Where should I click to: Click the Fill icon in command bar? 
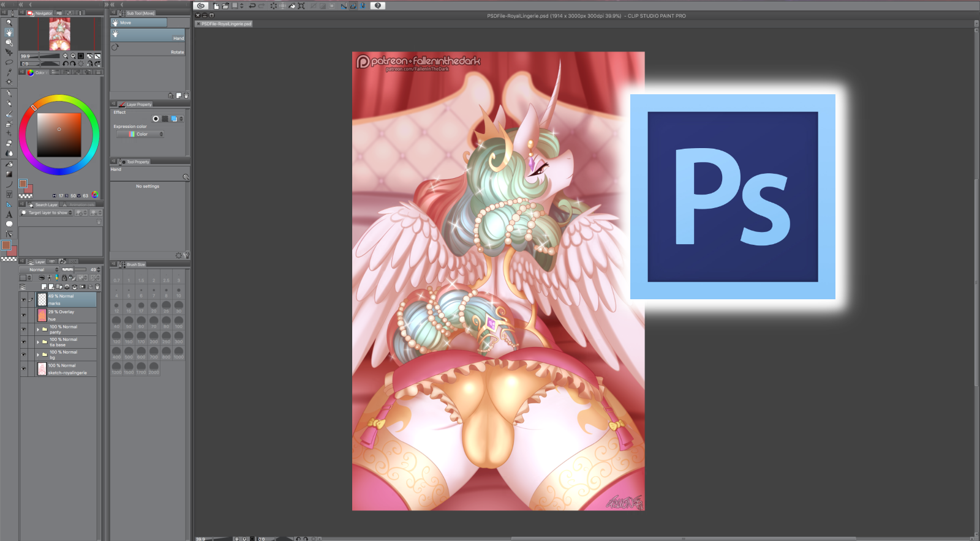[x=292, y=6]
